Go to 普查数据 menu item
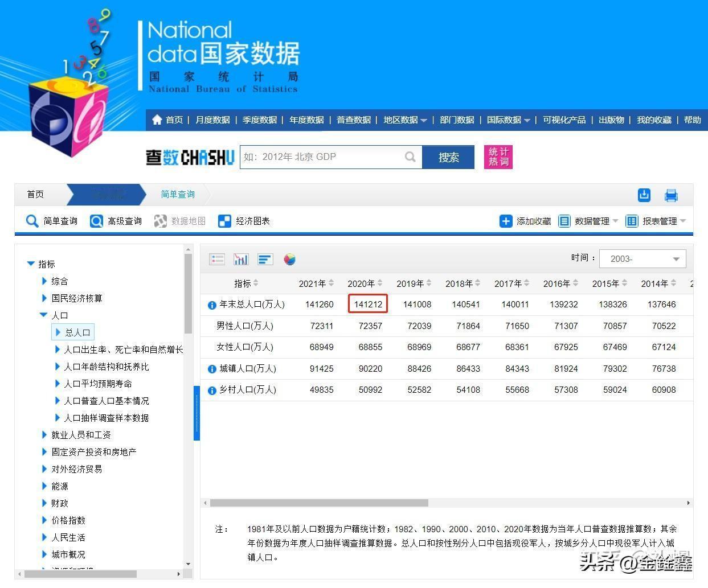Viewport: 708px width, 588px height. tap(354, 120)
